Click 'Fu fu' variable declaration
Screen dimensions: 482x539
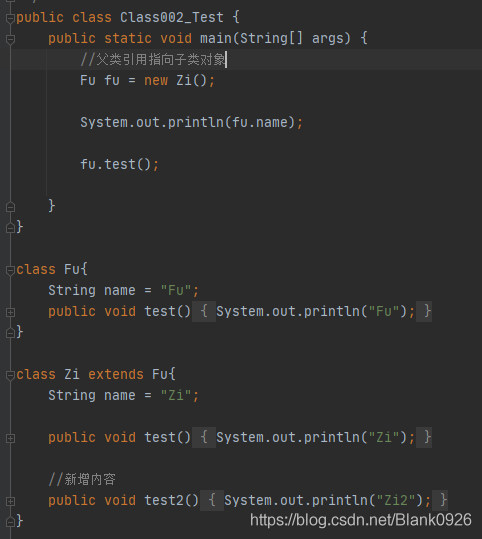pos(100,80)
